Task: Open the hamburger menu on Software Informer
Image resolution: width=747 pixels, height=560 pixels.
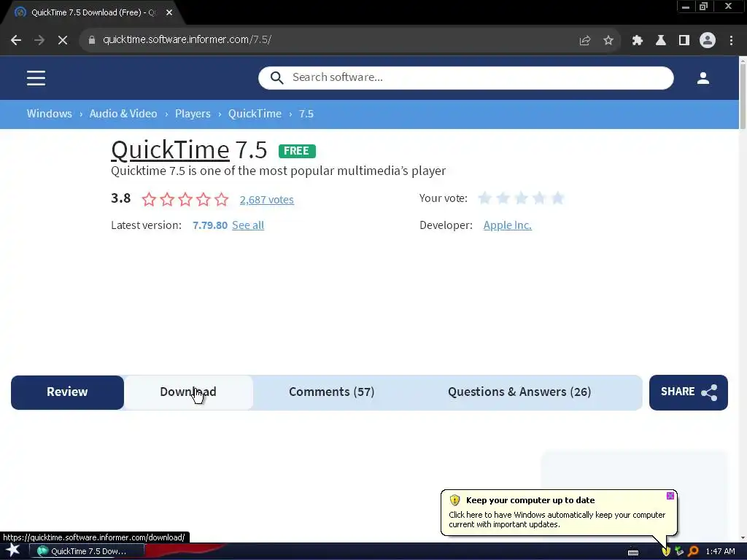Action: click(x=36, y=78)
